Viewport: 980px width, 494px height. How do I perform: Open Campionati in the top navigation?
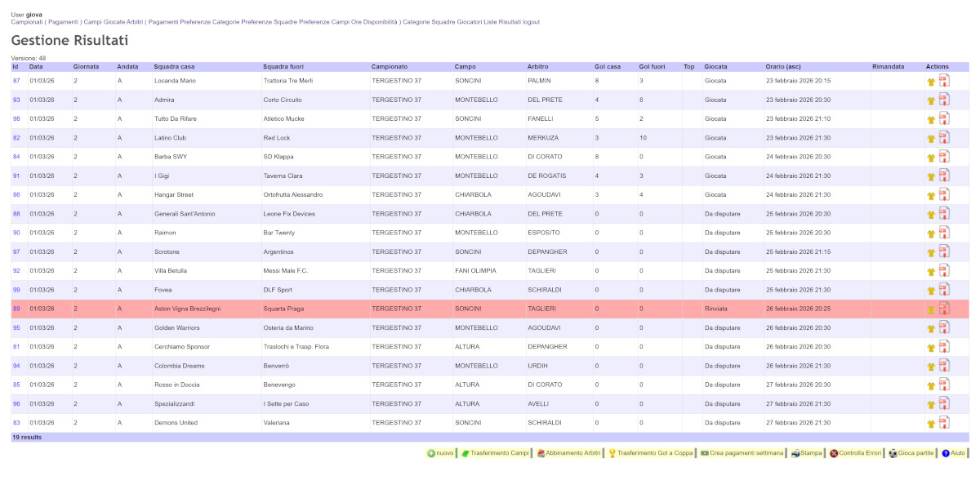tap(26, 22)
